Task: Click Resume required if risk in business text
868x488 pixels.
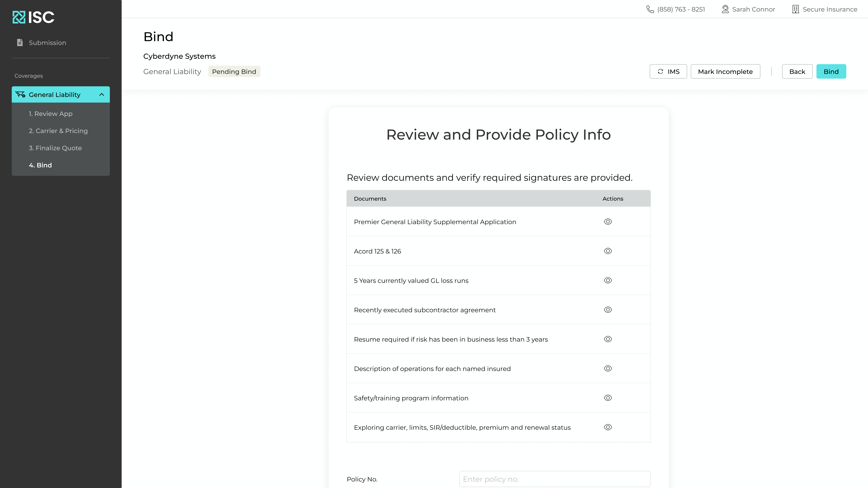Action: point(451,339)
